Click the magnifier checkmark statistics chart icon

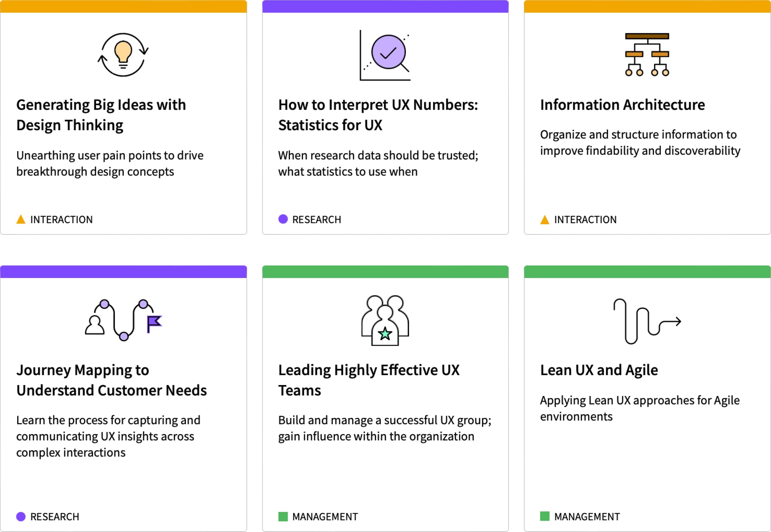pos(385,55)
